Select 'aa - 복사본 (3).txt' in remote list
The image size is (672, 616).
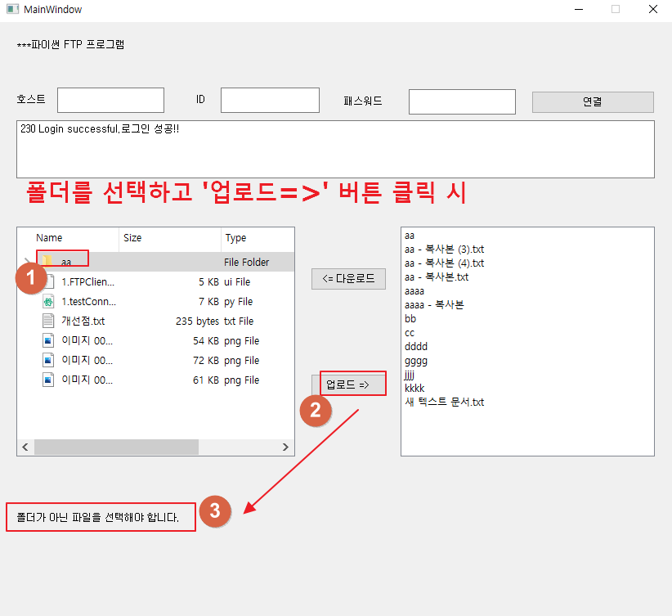tap(445, 250)
